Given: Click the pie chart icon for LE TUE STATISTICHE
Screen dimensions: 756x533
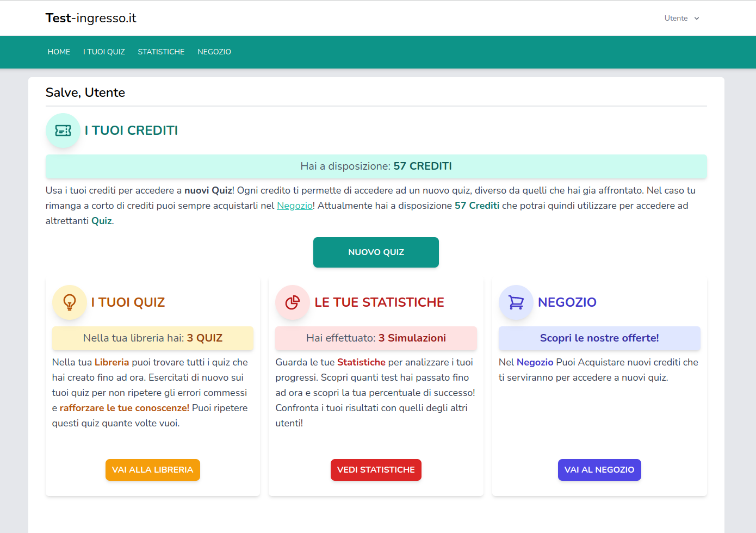Looking at the screenshot, I should [x=293, y=302].
